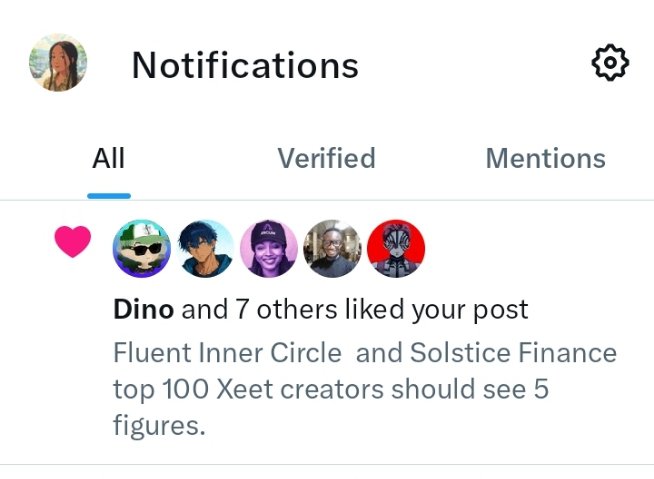Viewport: 654px width, 479px height.
Task: Switch to the All tab
Action: click(x=108, y=158)
